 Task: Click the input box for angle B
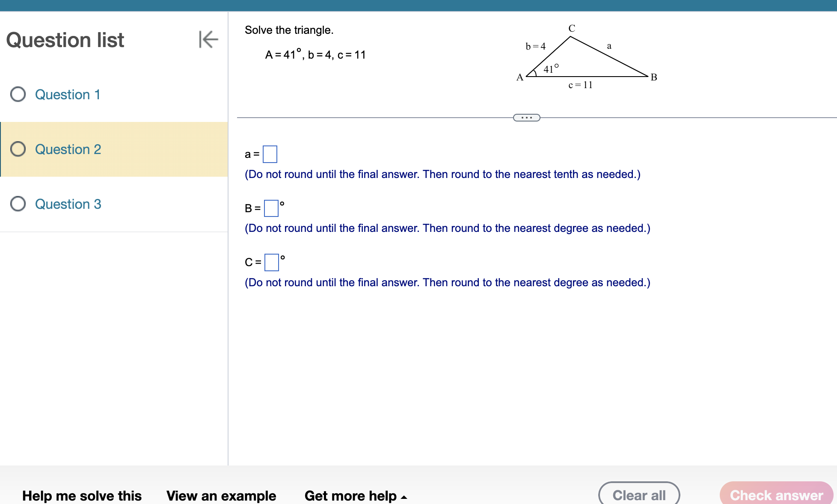(271, 208)
